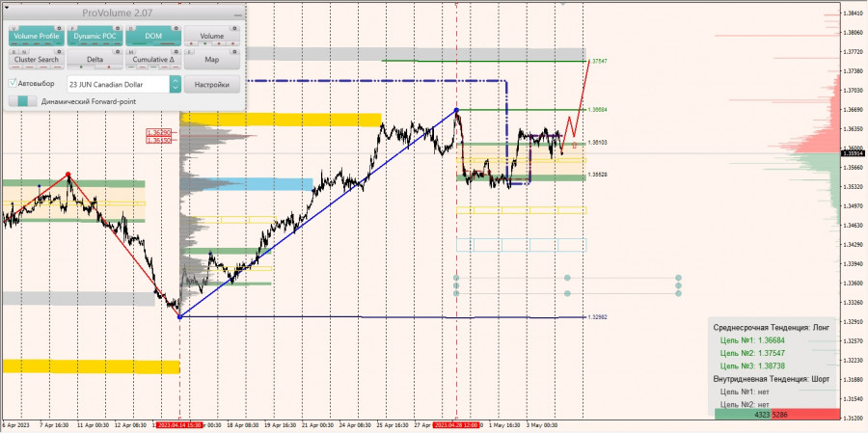
Task: Click the 1.36290 red price label
Action: pyautogui.click(x=159, y=133)
